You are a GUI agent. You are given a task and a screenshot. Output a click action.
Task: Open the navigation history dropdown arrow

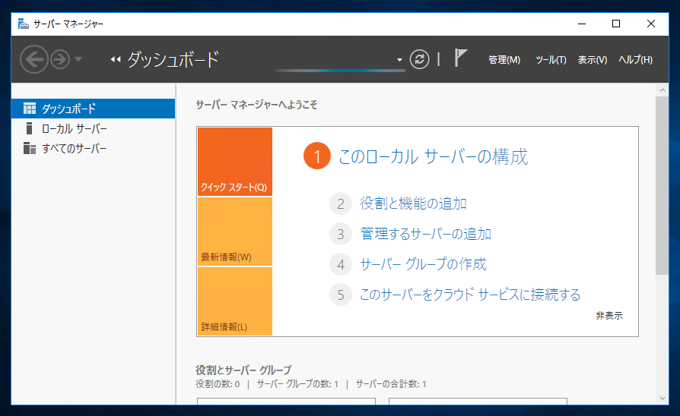[78, 59]
